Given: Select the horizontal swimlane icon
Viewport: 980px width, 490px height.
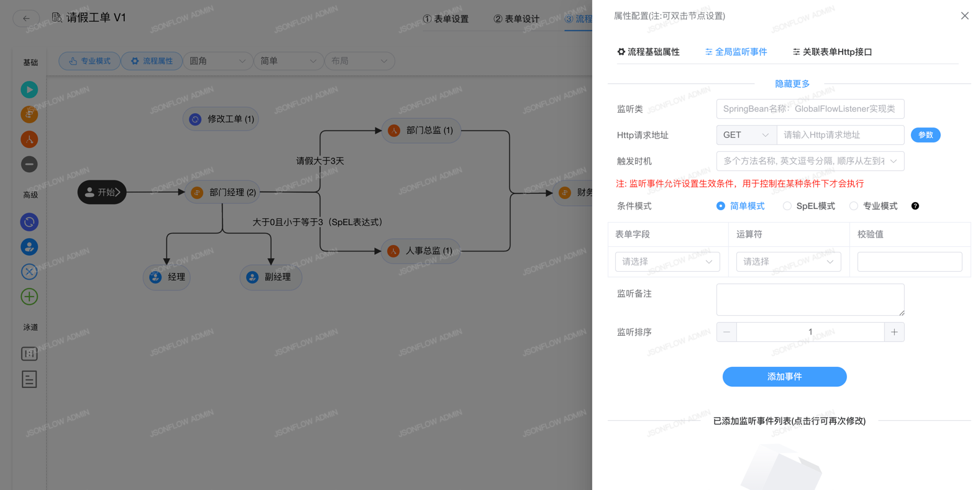Looking at the screenshot, I should pyautogui.click(x=29, y=379).
